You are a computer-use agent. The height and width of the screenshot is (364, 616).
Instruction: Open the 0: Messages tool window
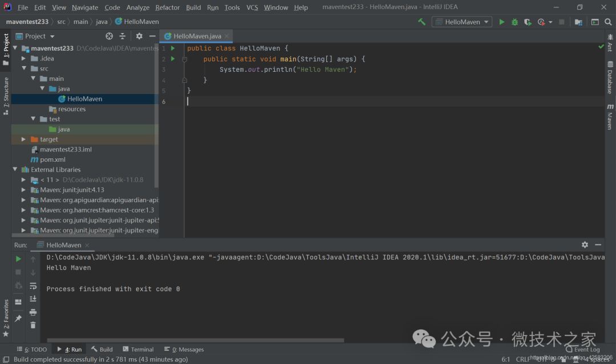click(x=184, y=350)
